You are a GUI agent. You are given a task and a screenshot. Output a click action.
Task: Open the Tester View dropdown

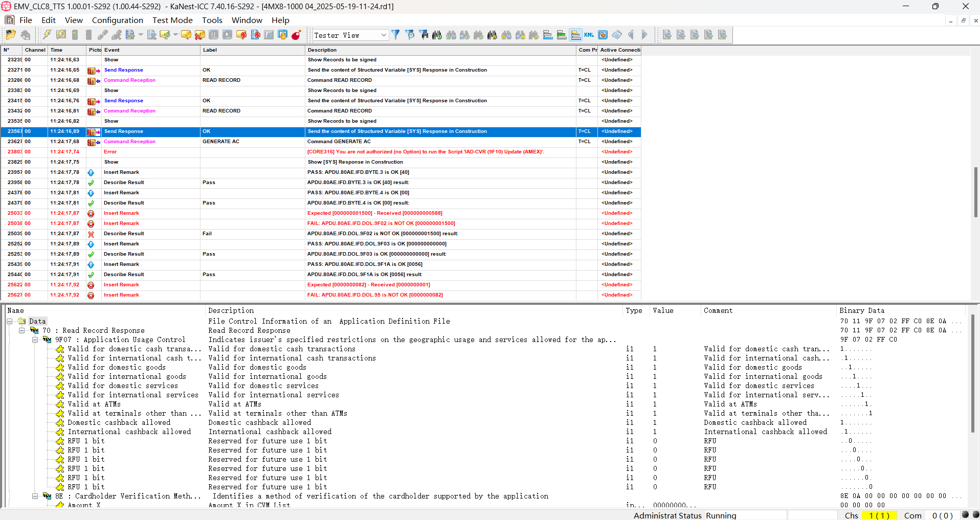384,35
